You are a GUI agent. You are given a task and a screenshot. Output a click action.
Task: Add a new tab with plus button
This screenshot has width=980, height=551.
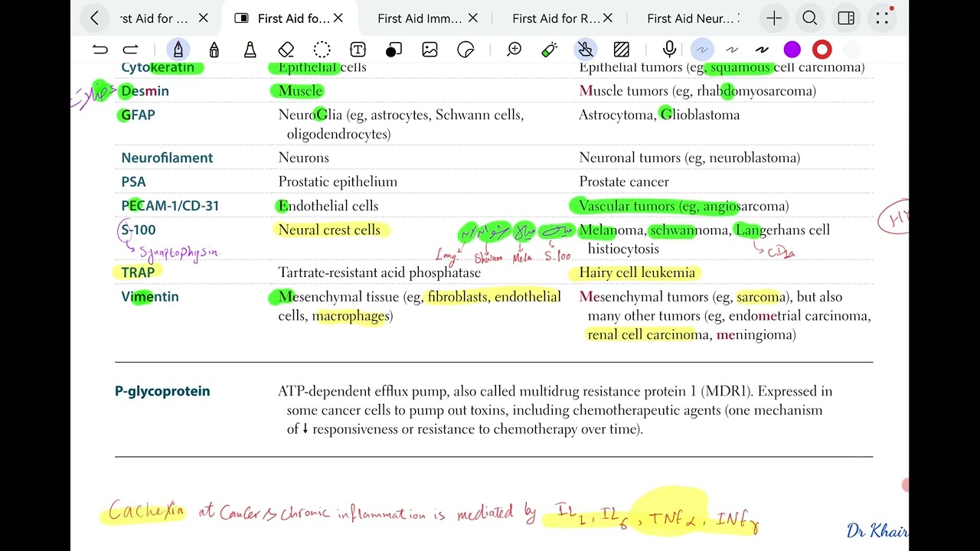click(774, 18)
